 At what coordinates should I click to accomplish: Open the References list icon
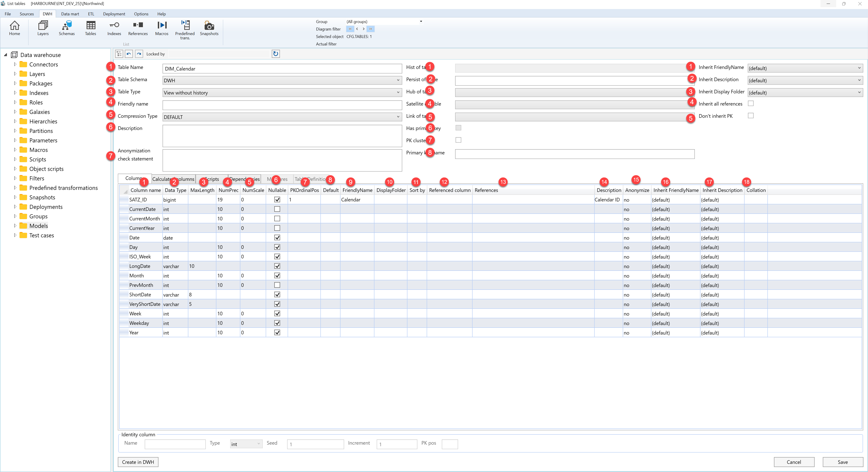pyautogui.click(x=138, y=28)
